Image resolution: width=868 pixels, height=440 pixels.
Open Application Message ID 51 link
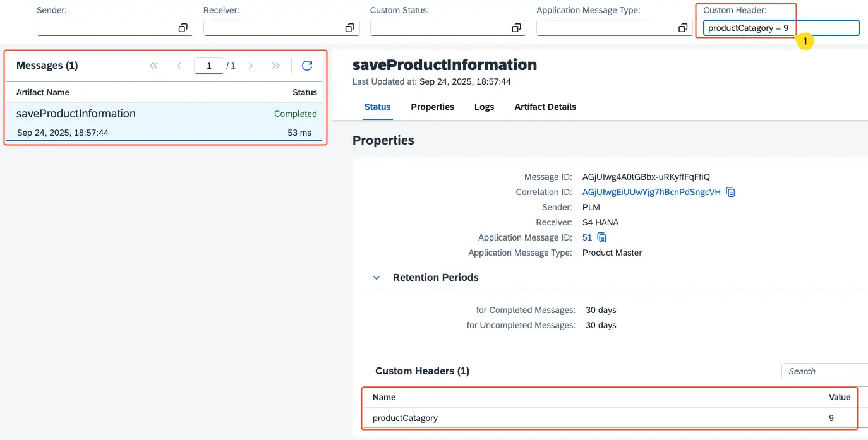tap(587, 237)
